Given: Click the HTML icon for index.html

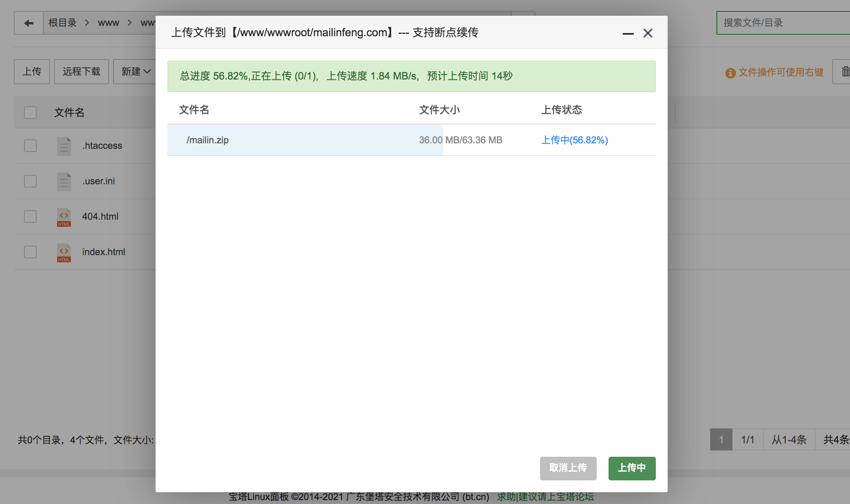Looking at the screenshot, I should click(x=63, y=252).
